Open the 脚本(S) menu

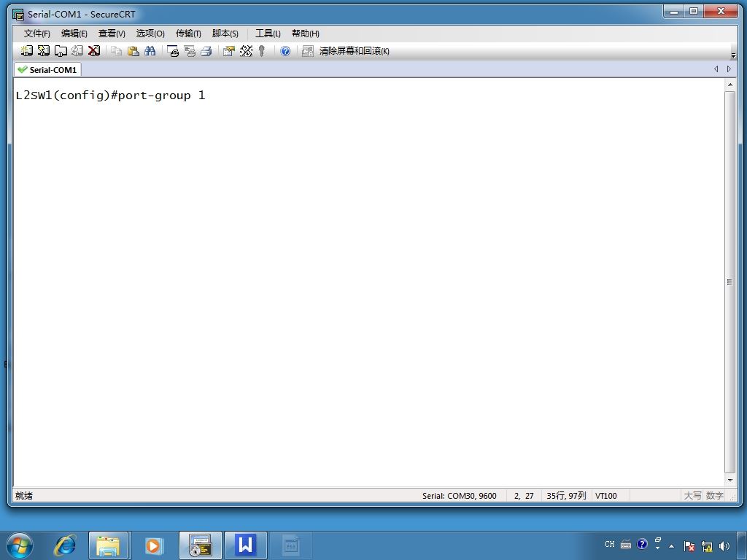click(225, 34)
